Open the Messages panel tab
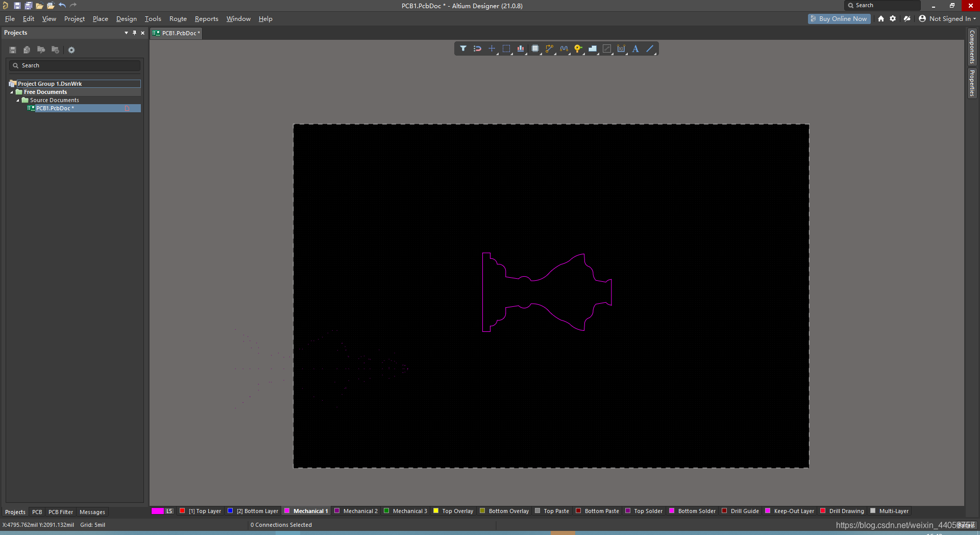The image size is (980, 535). click(92, 512)
